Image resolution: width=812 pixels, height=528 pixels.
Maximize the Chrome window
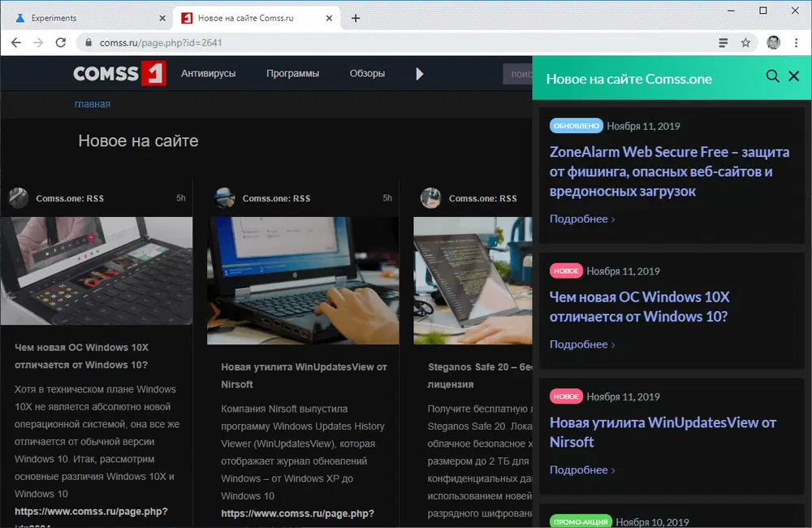click(x=762, y=11)
